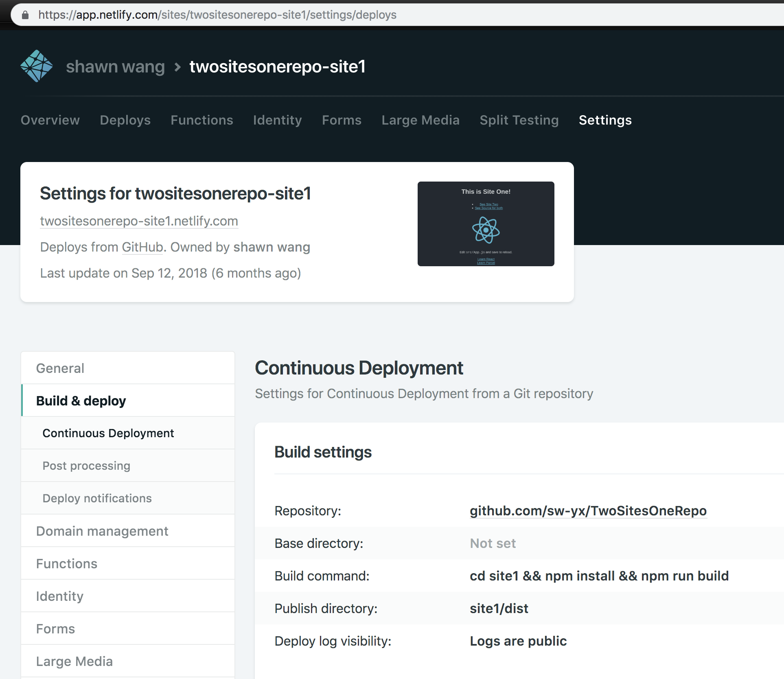
Task: Open the Identity top navigation tab
Action: click(x=277, y=120)
